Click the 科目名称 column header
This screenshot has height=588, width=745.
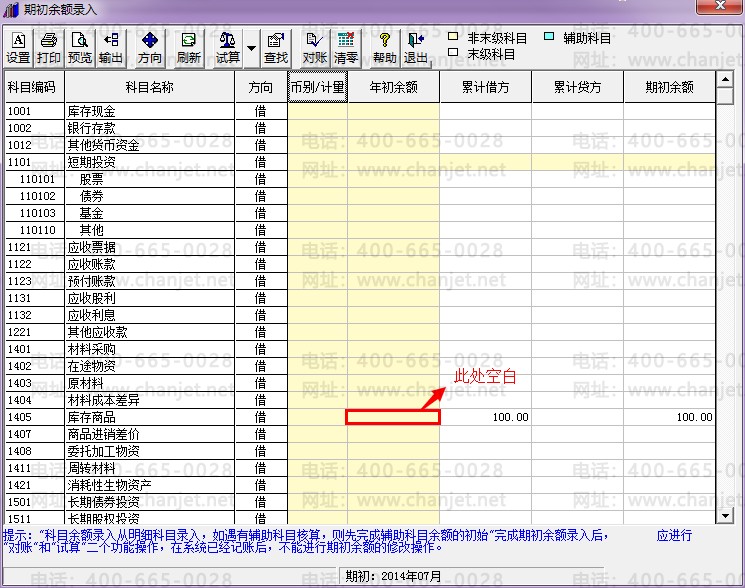pyautogui.click(x=150, y=87)
